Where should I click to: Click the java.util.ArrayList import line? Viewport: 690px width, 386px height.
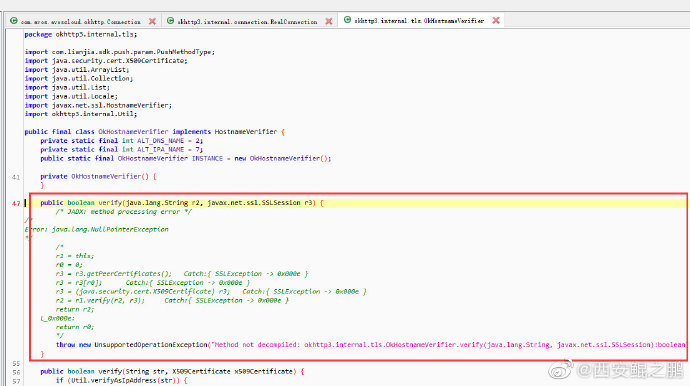[x=77, y=70]
